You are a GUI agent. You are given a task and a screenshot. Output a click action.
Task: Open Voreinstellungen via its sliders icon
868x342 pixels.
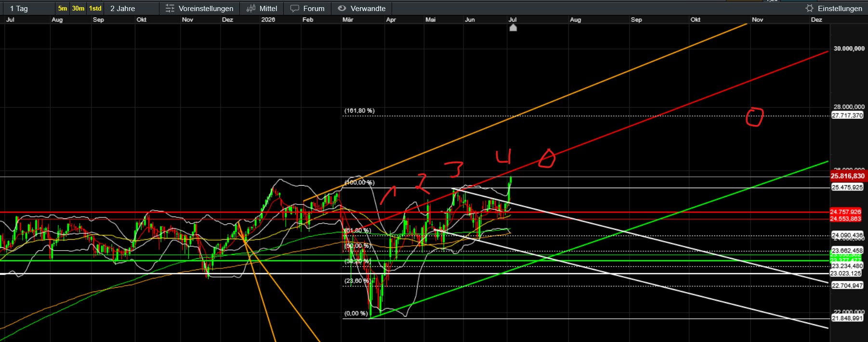[170, 8]
